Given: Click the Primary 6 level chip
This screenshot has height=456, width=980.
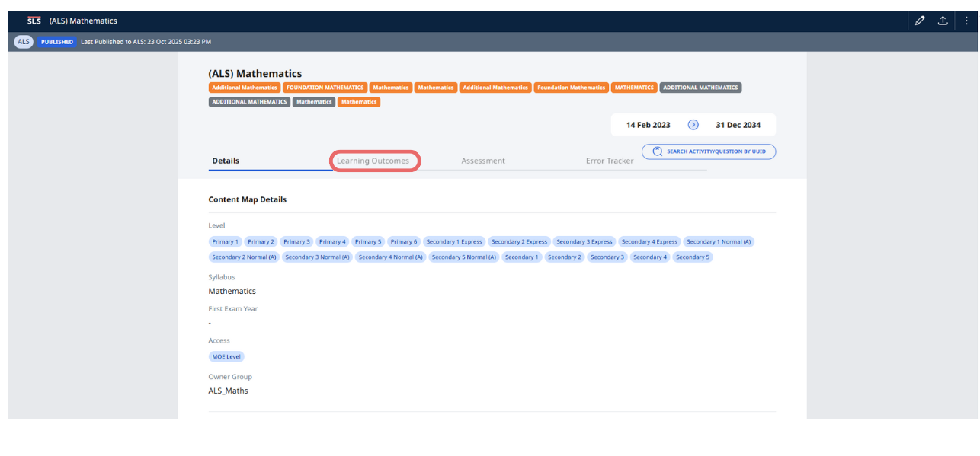Looking at the screenshot, I should tap(404, 241).
